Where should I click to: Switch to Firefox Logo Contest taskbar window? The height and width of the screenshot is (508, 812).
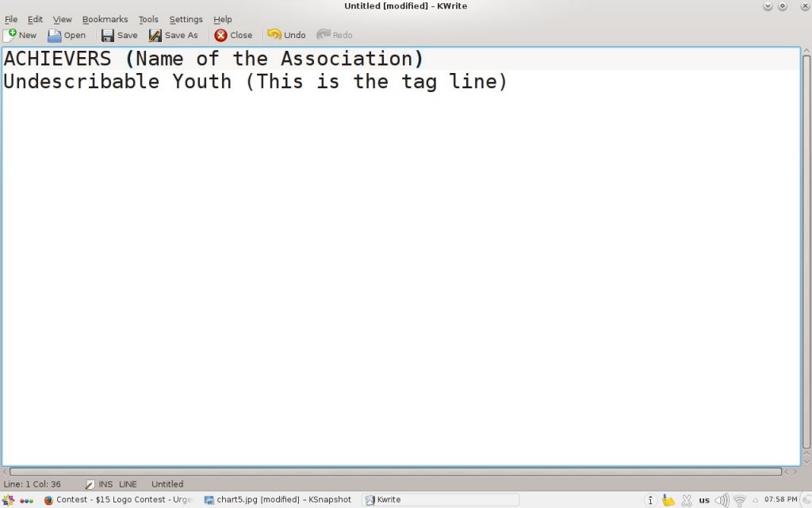click(x=119, y=500)
